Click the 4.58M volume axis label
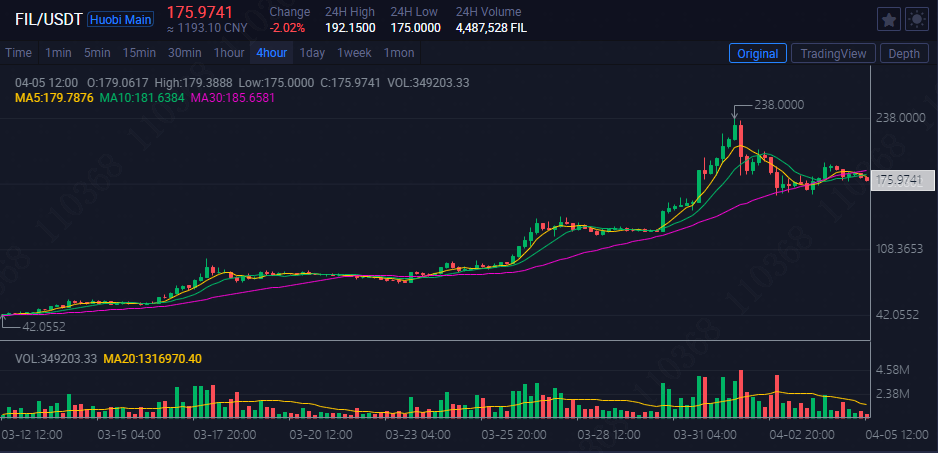This screenshot has width=938, height=453. [891, 370]
